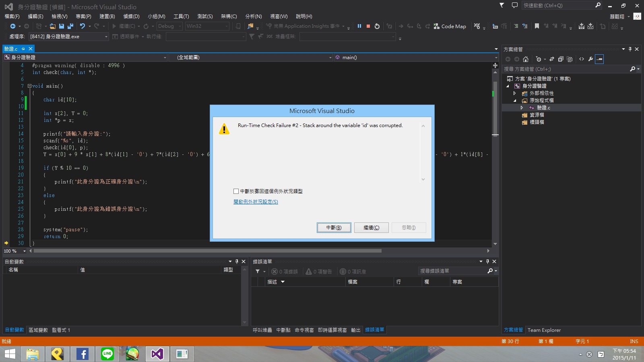Open the 偵錯(D) menu
644x362 pixels.
pos(131,16)
